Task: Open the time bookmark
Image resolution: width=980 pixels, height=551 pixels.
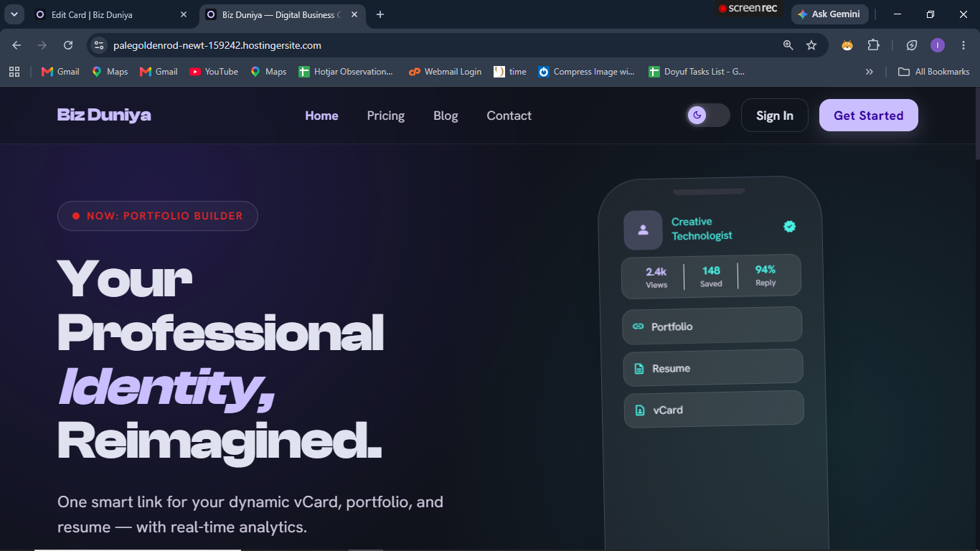Action: (510, 72)
